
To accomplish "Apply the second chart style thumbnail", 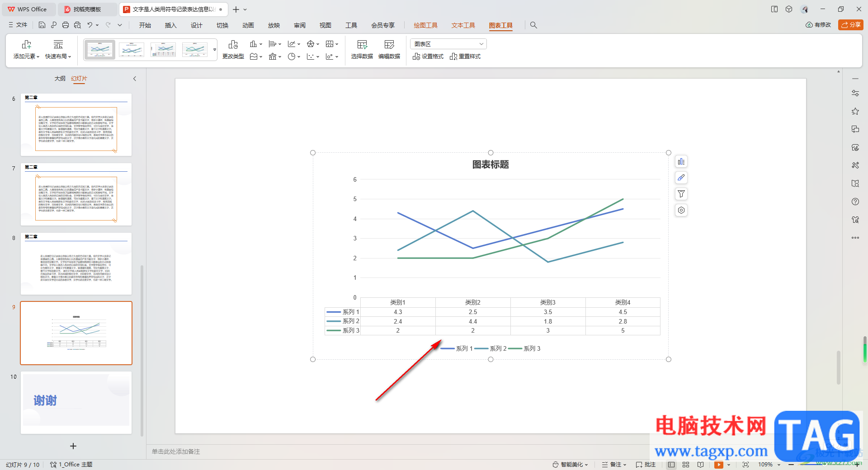I will coord(132,49).
